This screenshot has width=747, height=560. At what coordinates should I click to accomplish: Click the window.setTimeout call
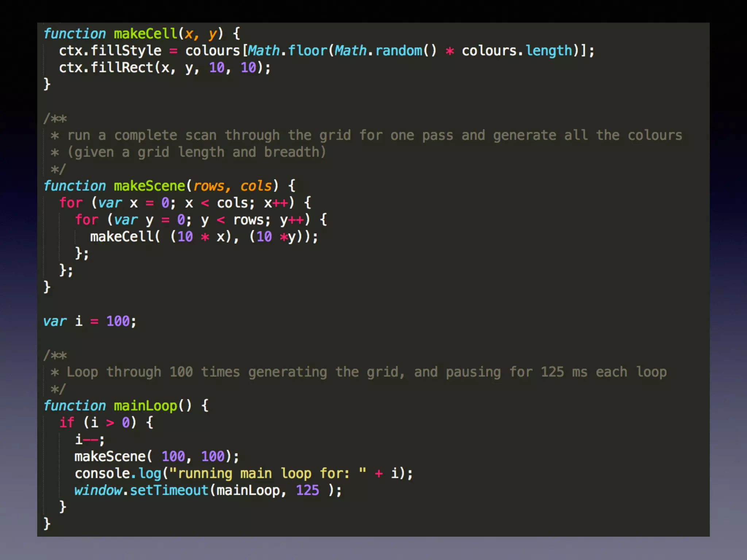141,490
